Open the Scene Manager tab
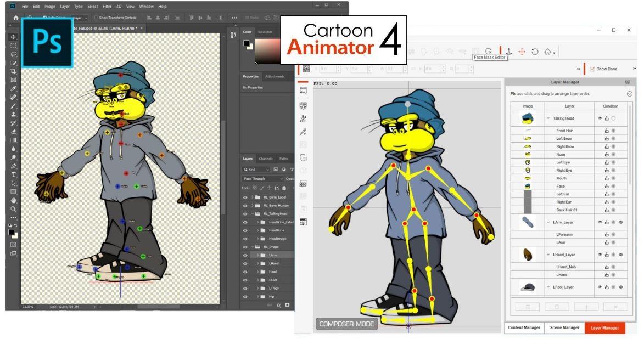Viewport: 644px width, 339px height. [x=565, y=327]
